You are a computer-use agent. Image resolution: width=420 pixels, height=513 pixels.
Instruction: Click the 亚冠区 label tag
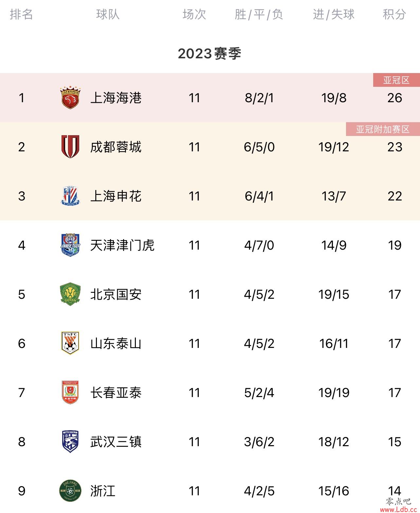click(396, 80)
